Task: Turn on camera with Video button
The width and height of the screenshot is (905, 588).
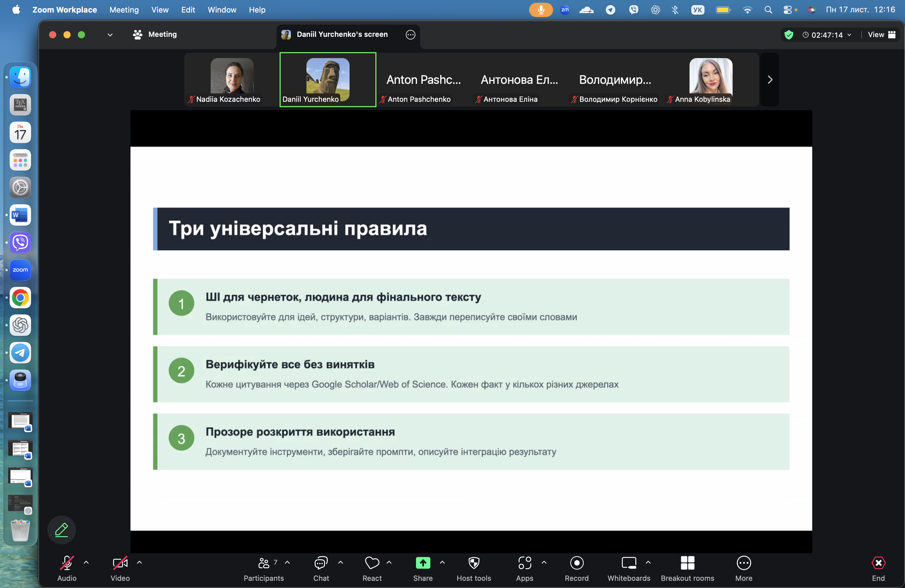Action: click(120, 563)
